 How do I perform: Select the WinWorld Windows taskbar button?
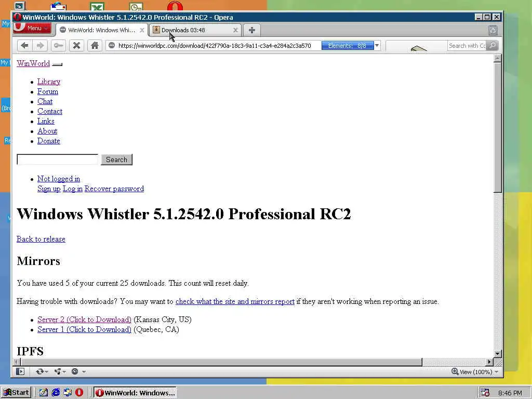(x=135, y=393)
